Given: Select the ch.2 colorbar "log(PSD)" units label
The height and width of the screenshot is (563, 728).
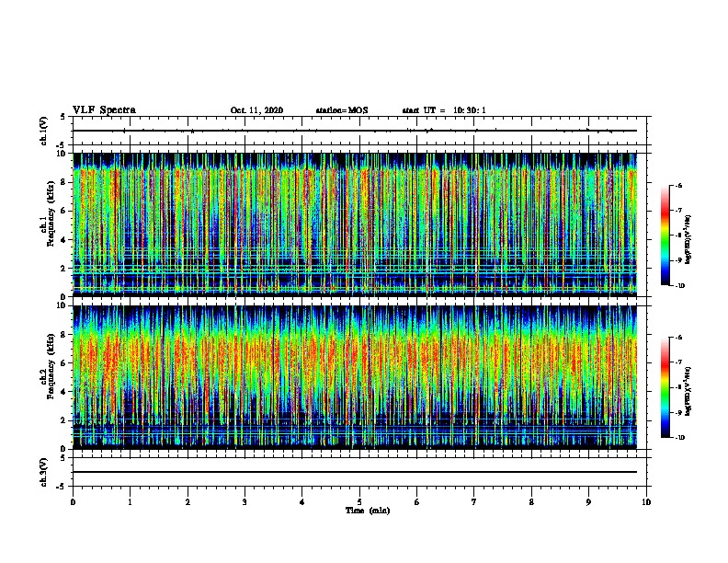Looking at the screenshot, I should (688, 392).
